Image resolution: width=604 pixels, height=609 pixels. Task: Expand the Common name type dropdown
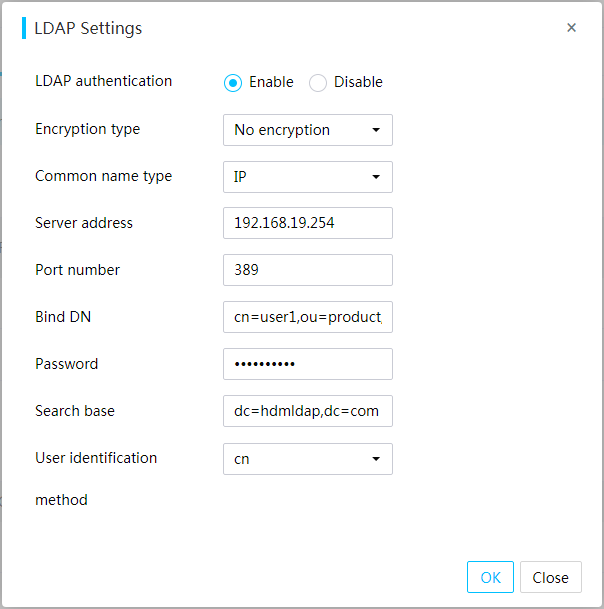[308, 177]
